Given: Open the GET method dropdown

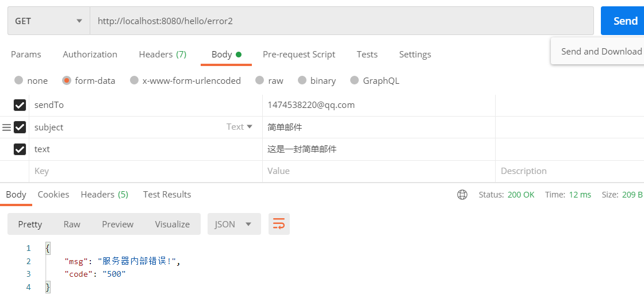Looking at the screenshot, I should (49, 21).
